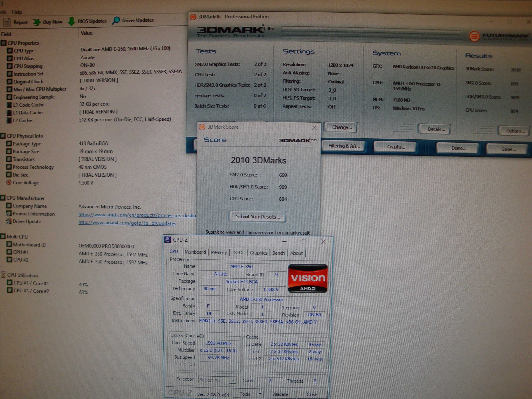Screen dimensions: 532x399
Task: Select the CPU #2 processor row
Action: (x=77, y=261)
